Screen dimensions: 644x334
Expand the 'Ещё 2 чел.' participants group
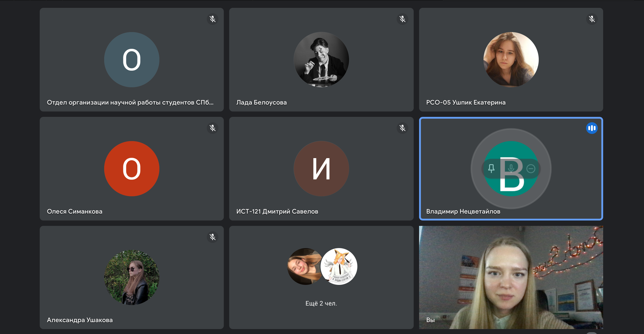click(x=321, y=303)
